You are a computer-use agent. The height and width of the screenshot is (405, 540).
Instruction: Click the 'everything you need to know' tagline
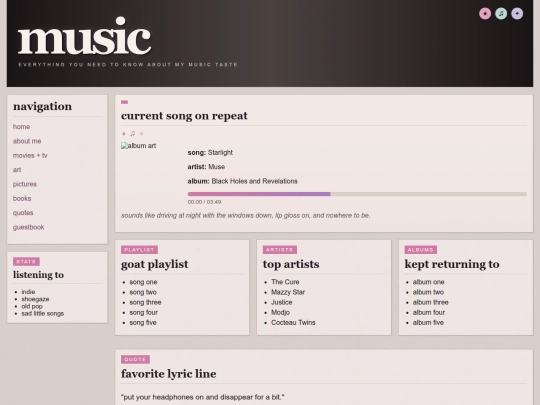(x=128, y=64)
